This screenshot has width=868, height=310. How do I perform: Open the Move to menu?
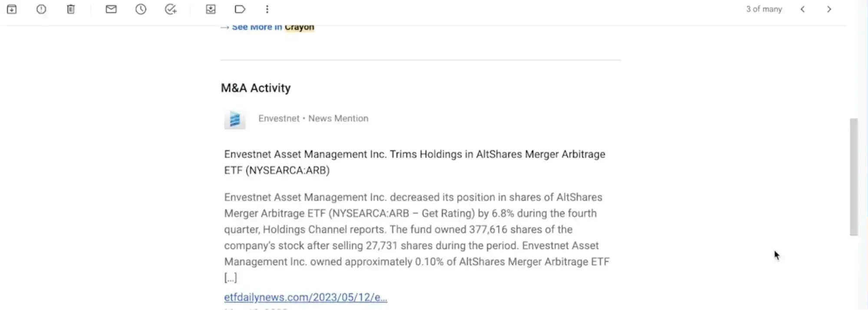(x=211, y=9)
